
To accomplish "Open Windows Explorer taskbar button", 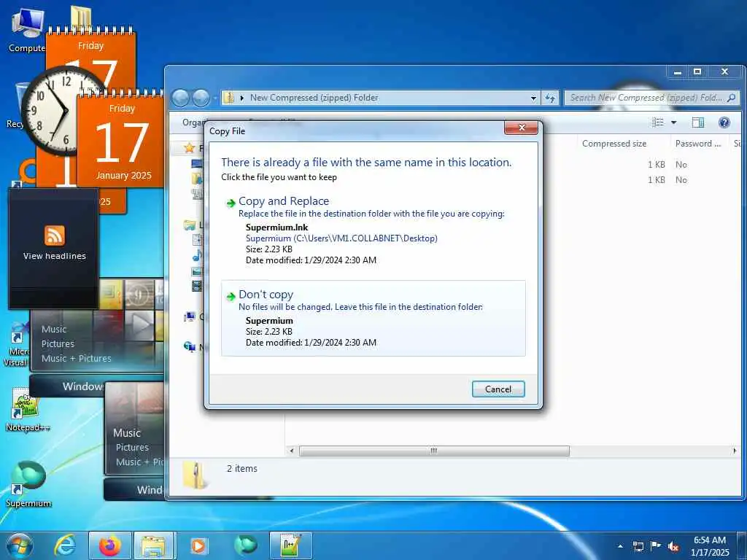I will (155, 545).
